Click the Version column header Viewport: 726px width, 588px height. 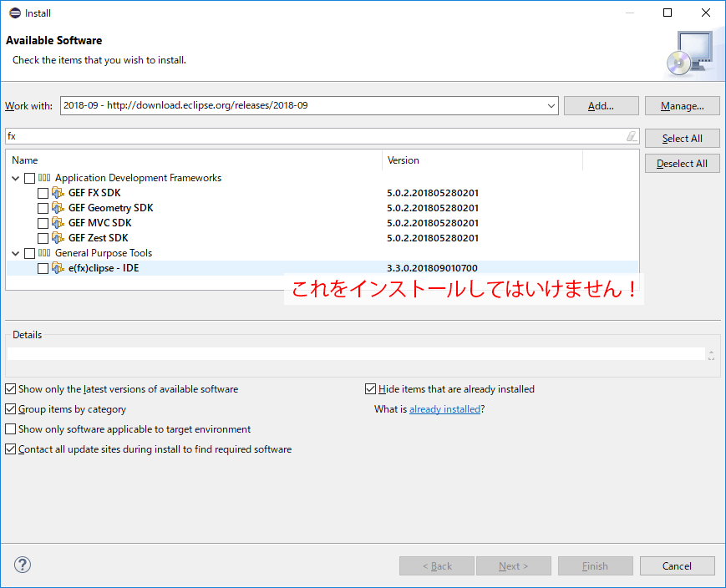coord(482,160)
